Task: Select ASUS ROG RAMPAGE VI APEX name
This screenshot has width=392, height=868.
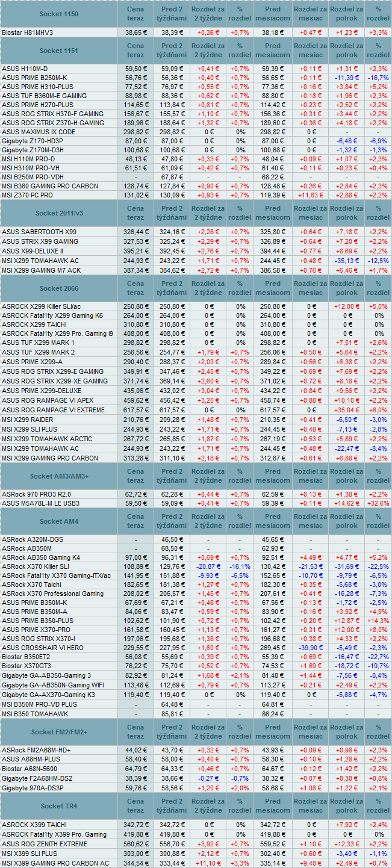Action: point(48,400)
